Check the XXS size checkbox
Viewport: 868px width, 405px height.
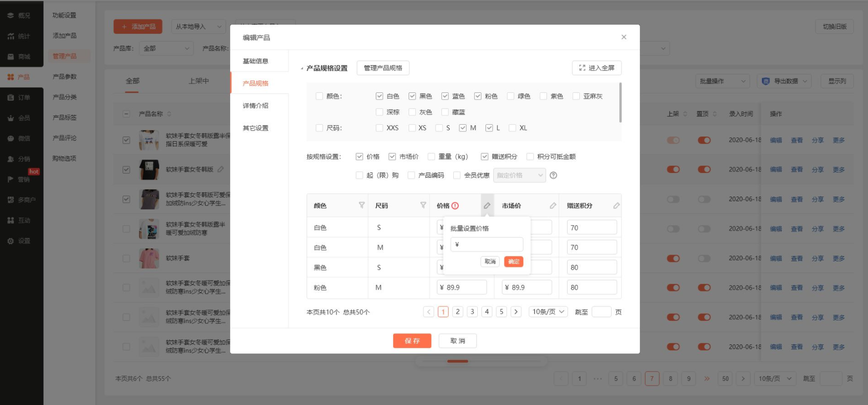pos(379,128)
